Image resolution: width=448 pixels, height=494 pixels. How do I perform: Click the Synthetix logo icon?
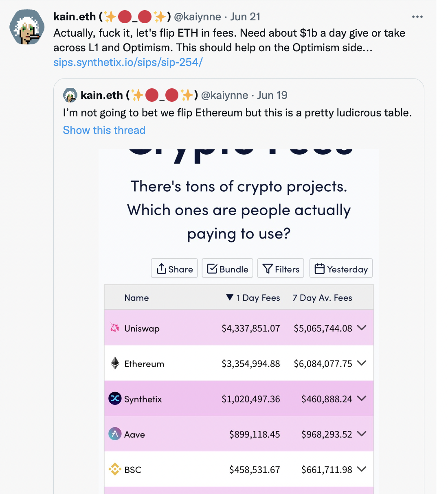coord(114,399)
